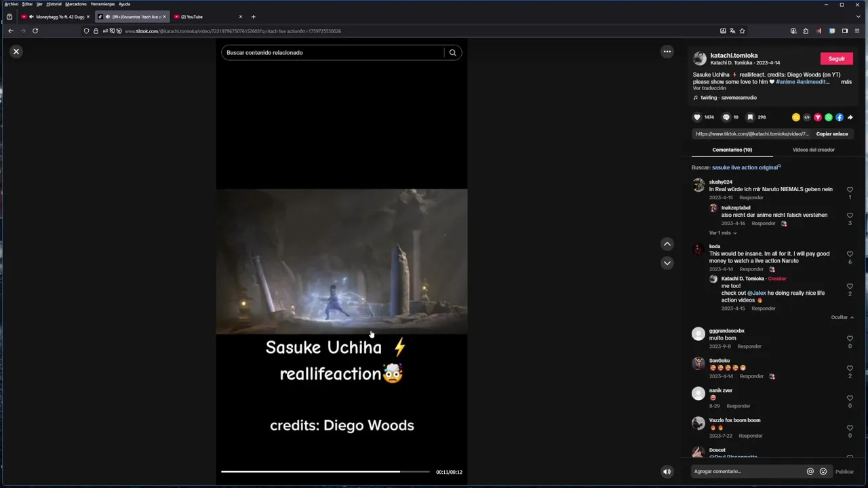Viewport: 868px width, 488px height.
Task: Click the Buscar contenido relacionado search box
Action: click(x=334, y=52)
